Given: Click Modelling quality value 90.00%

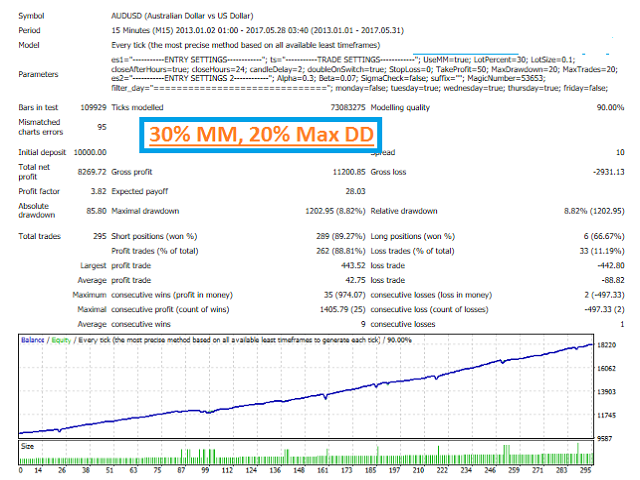Looking at the screenshot, I should point(610,107).
